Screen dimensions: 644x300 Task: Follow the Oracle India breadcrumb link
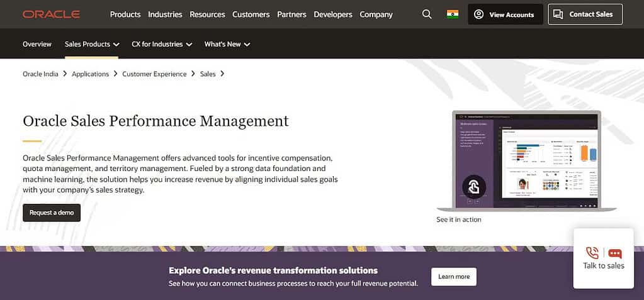pos(40,74)
